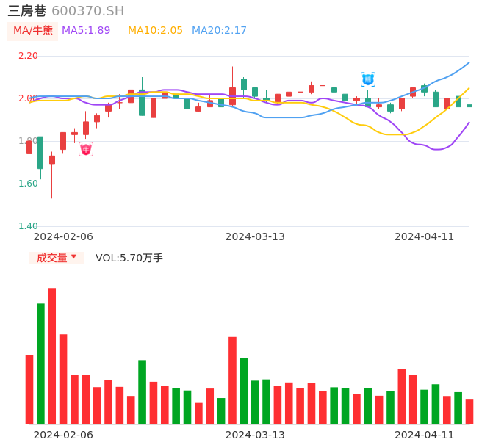Click the tallest red volume bar
This screenshot has height=445, width=504.
coord(52,356)
